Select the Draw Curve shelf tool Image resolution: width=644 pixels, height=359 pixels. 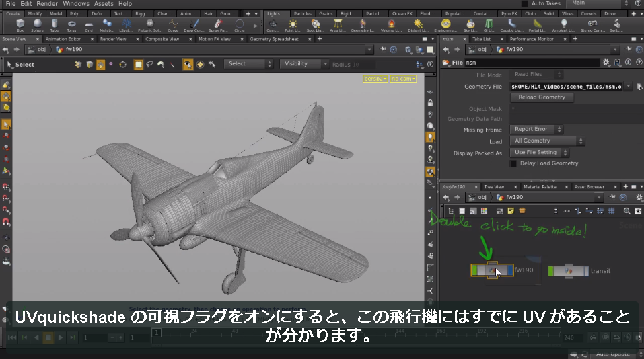click(x=193, y=26)
